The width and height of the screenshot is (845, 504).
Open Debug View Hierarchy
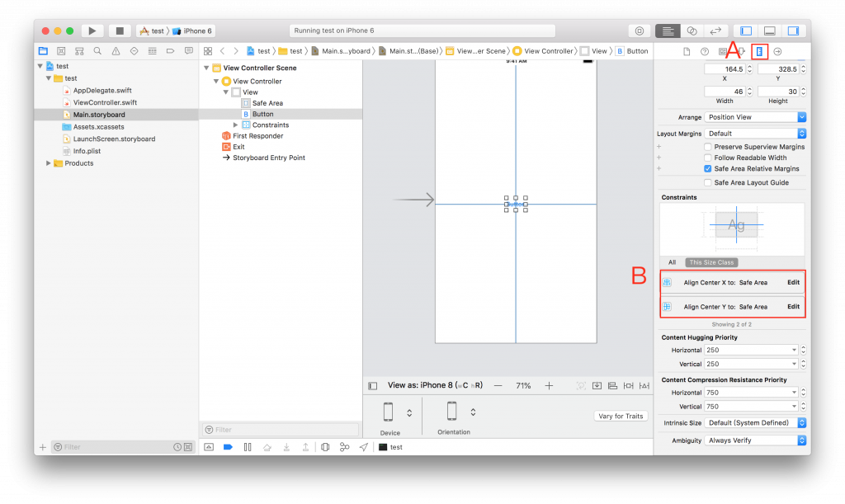pyautogui.click(x=325, y=447)
